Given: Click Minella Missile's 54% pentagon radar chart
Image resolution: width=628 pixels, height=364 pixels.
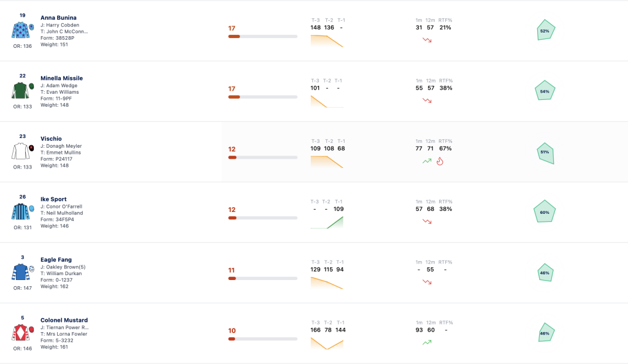Looking at the screenshot, I should 545,91.
